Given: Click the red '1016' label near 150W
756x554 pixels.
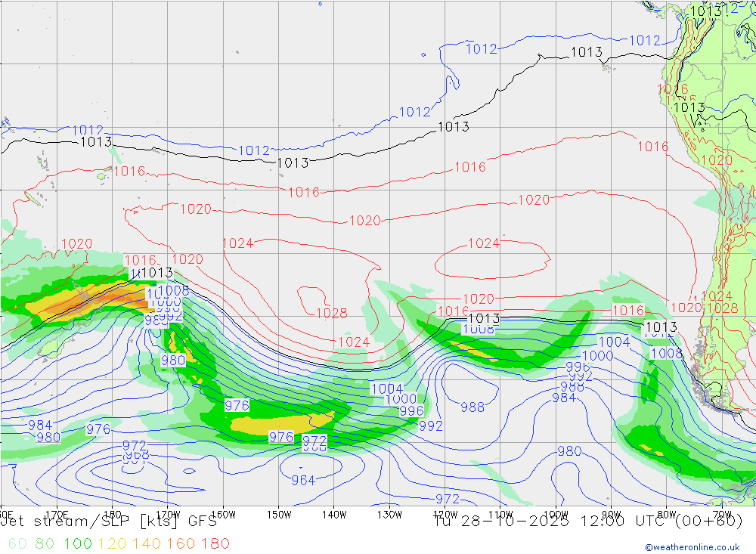Looking at the screenshot, I should click(304, 193).
